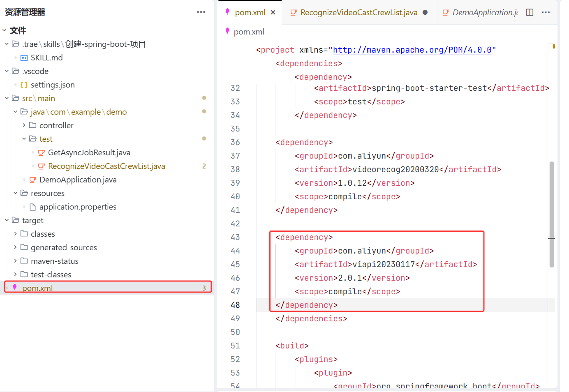Close the pom.xml editor tab

coord(273,13)
